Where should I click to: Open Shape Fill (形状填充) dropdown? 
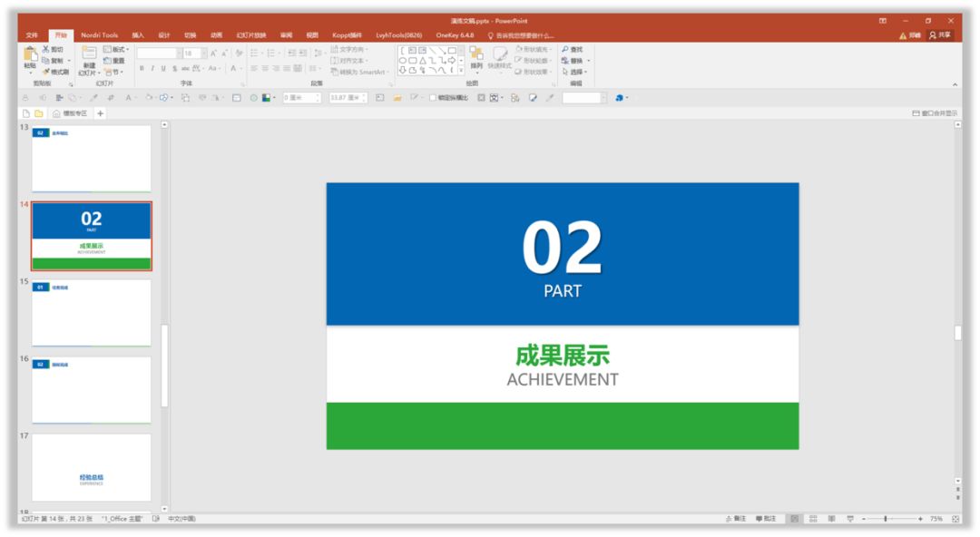coord(534,49)
